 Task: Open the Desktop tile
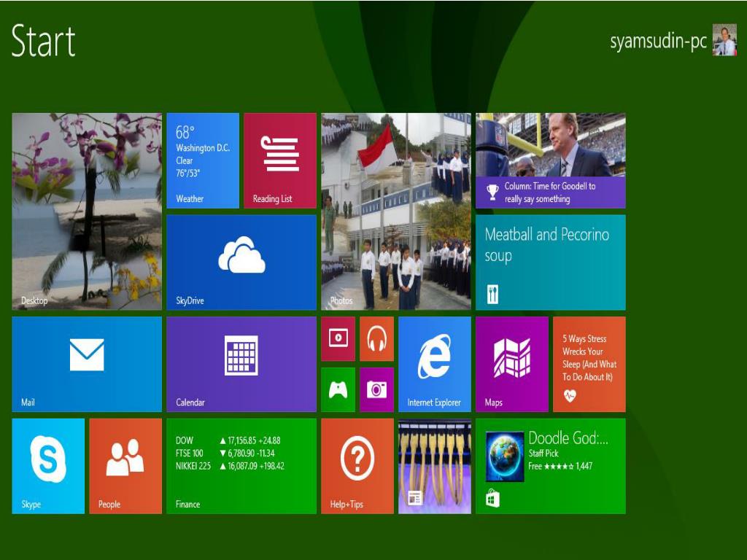[87, 211]
